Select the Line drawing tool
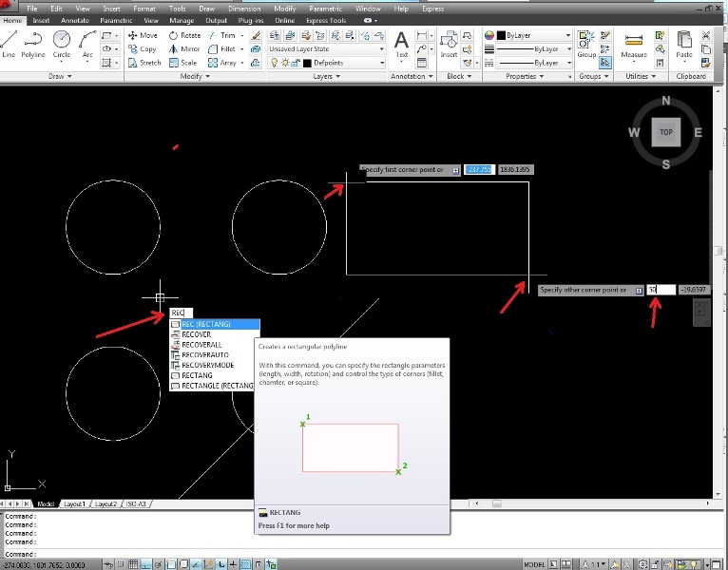This screenshot has width=728, height=570. [9, 44]
